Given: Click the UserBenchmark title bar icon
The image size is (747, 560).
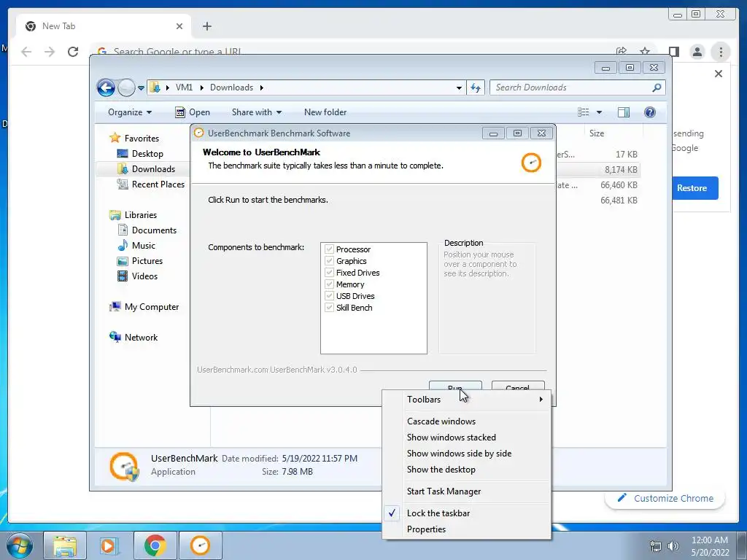Looking at the screenshot, I should pos(198,133).
